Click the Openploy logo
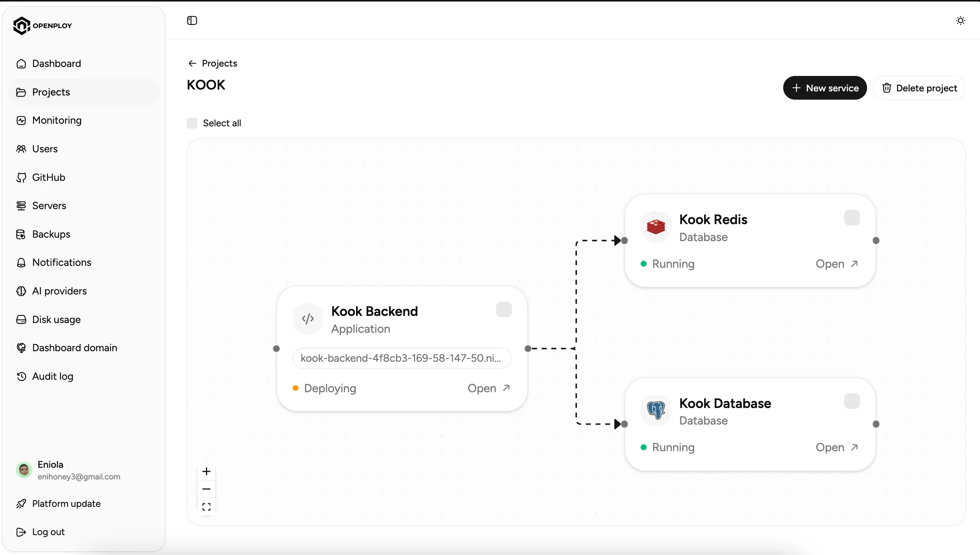 [x=43, y=26]
